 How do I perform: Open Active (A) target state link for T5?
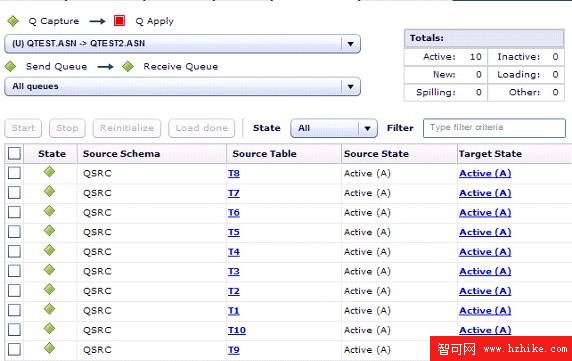485,232
